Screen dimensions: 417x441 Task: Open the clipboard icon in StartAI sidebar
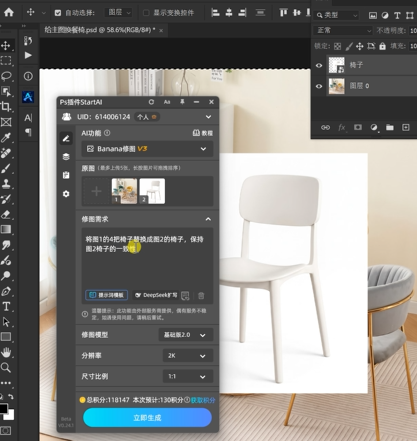(66, 175)
